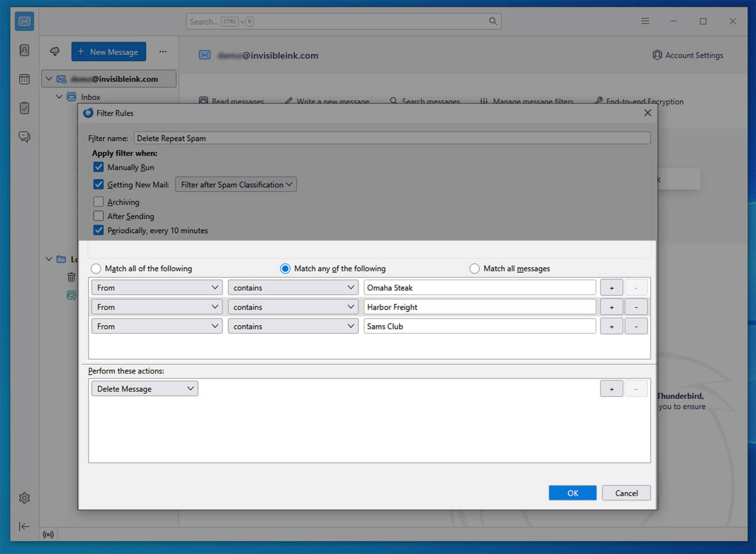Open contains dropdown in Harbor Freight row
Viewport: 756px width, 554px height.
[293, 307]
